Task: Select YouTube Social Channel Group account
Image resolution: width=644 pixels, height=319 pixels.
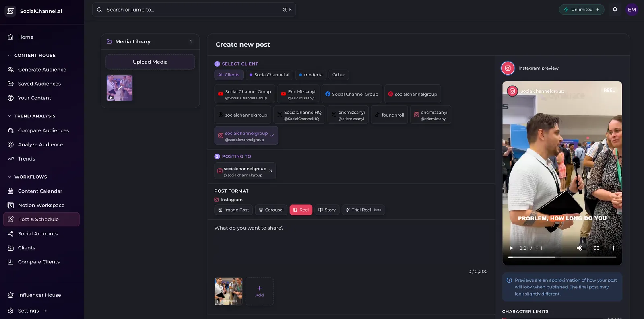Action: [245, 94]
